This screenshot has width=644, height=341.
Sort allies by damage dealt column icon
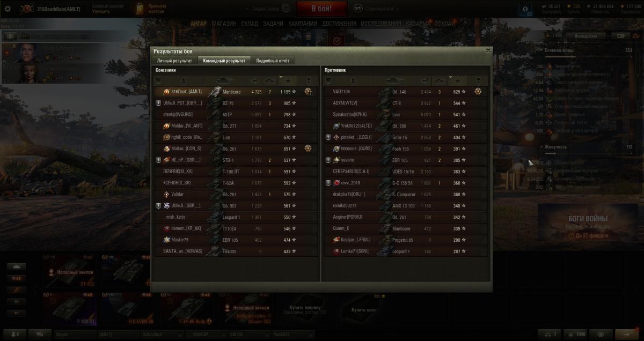[x=255, y=80]
